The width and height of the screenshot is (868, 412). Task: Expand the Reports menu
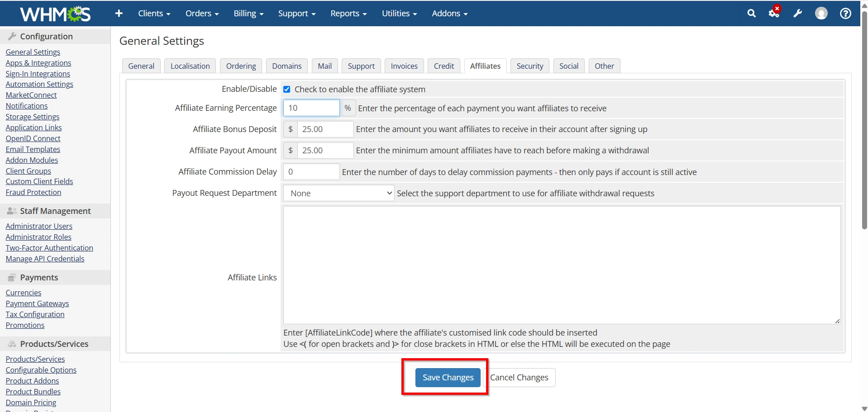pyautogui.click(x=348, y=14)
